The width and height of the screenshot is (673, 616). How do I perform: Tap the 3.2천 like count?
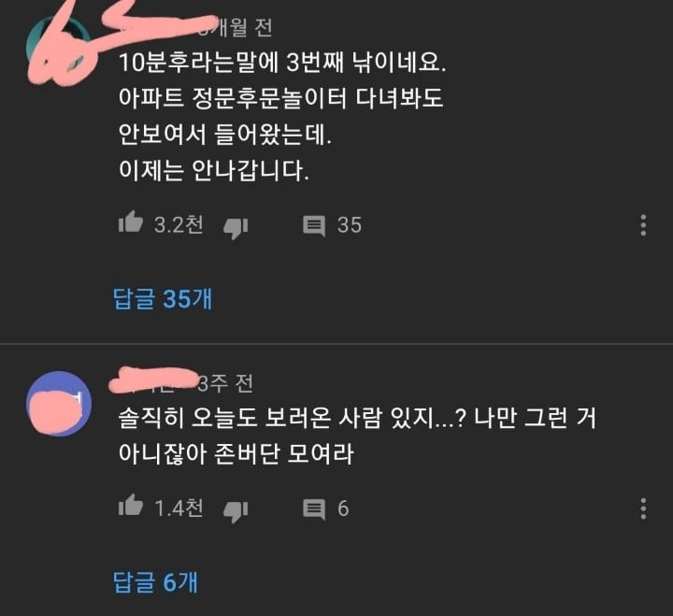[179, 224]
